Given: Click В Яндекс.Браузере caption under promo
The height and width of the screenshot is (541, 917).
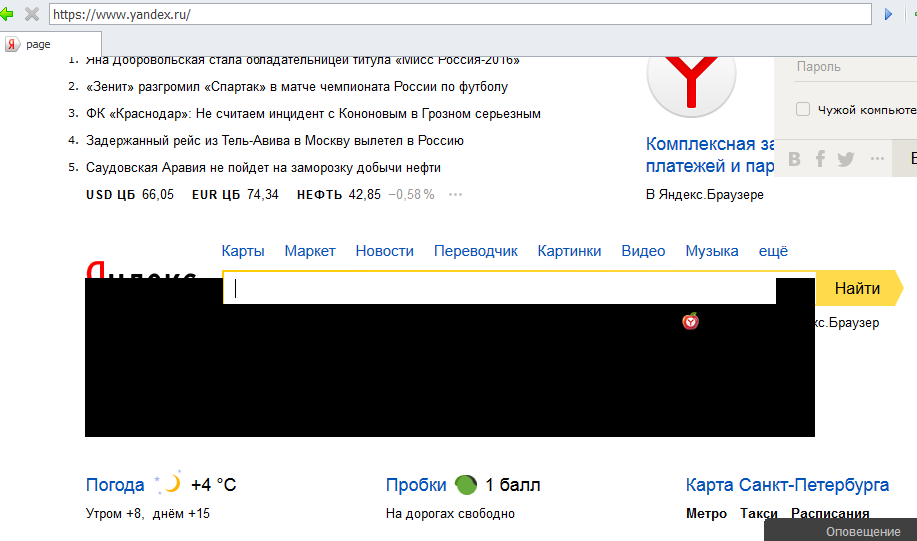Looking at the screenshot, I should coord(705,194).
